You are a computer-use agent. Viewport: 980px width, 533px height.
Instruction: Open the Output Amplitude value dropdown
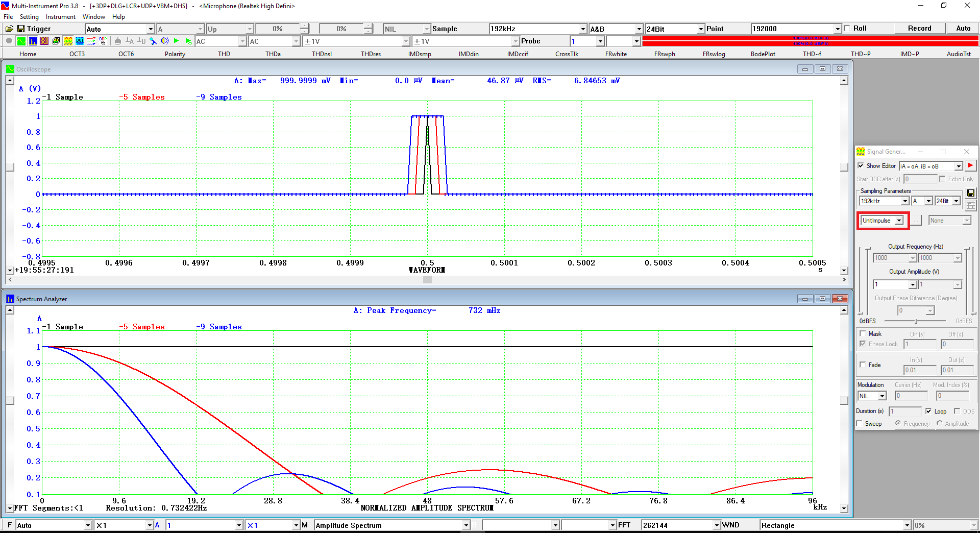point(912,284)
